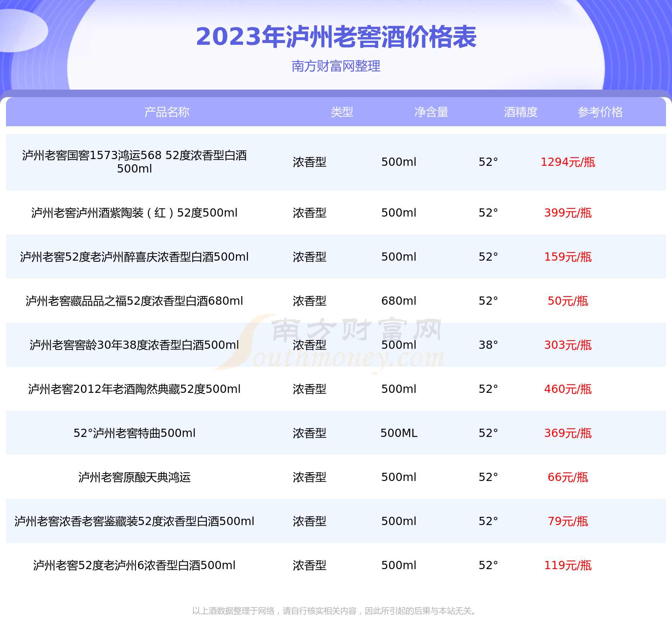Click the subtitle 南方财富网整理
The height and width of the screenshot is (627, 672).
(336, 66)
